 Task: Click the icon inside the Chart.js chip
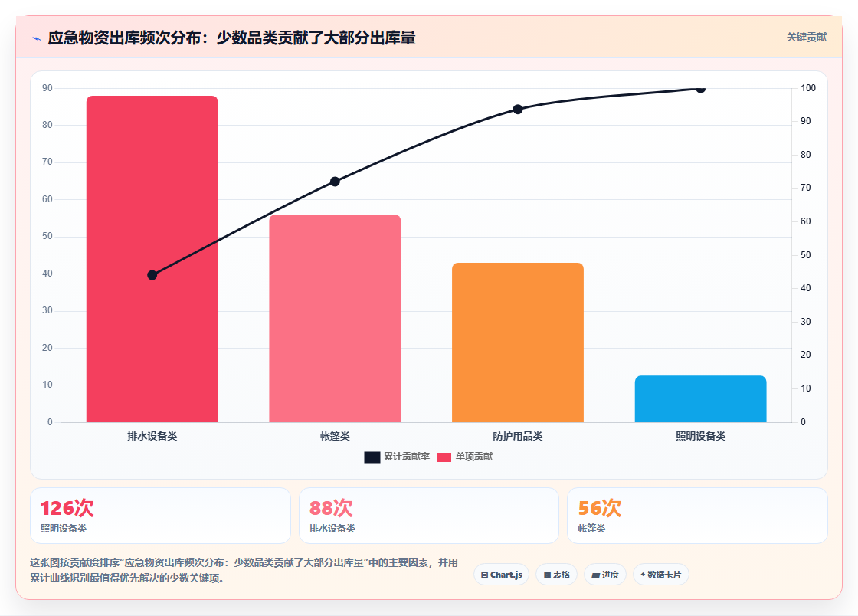pyautogui.click(x=484, y=575)
